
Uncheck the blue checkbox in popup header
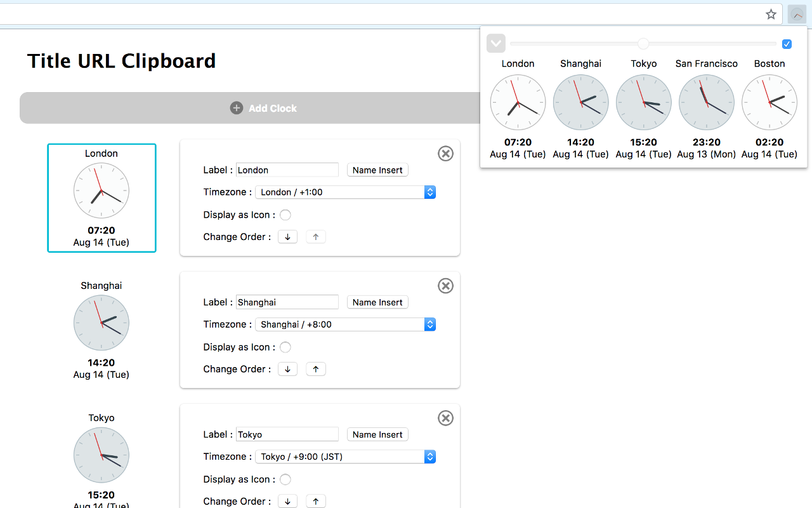(787, 44)
